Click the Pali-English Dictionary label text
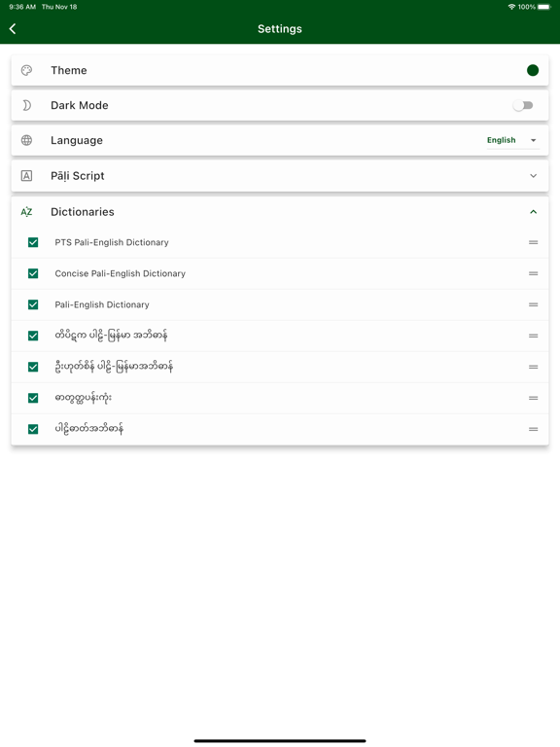This screenshot has width=560, height=747. click(x=102, y=304)
